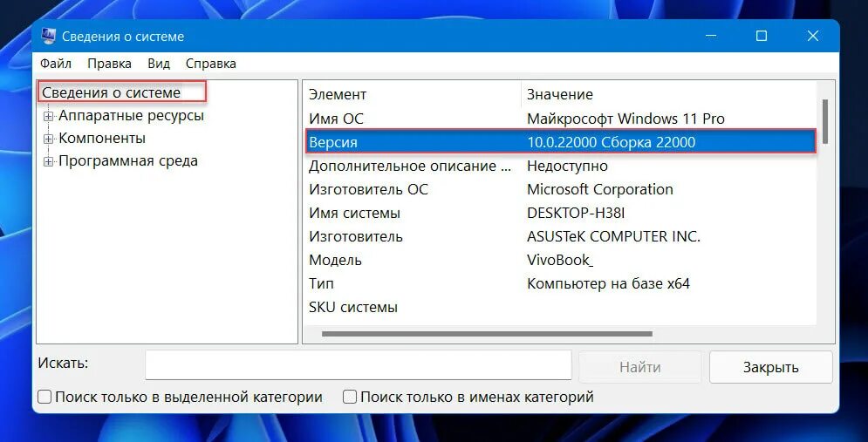This screenshot has height=442, width=868.
Task: Select the Аппаратные ресурсы tree label
Action: pos(131,116)
